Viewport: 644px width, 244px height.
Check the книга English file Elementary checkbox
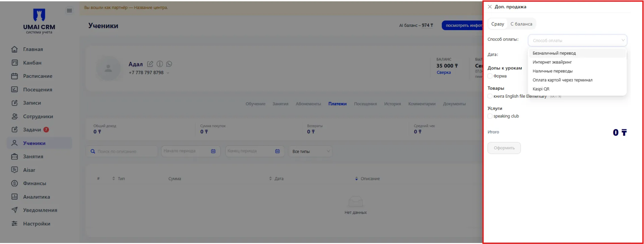tap(490, 96)
